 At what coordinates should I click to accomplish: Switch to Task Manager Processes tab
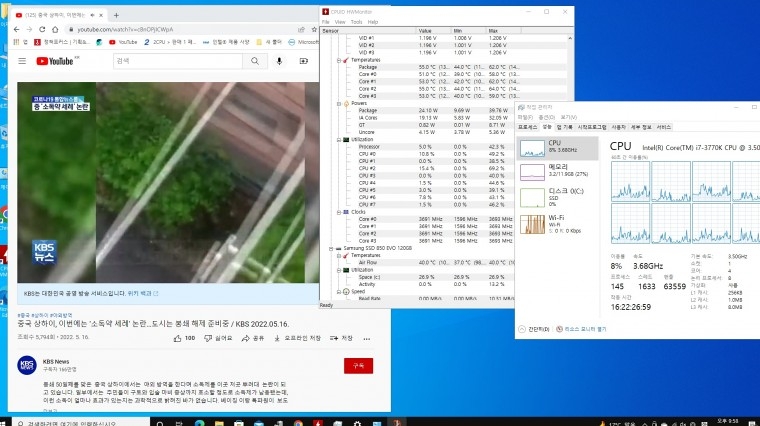pyautogui.click(x=528, y=127)
